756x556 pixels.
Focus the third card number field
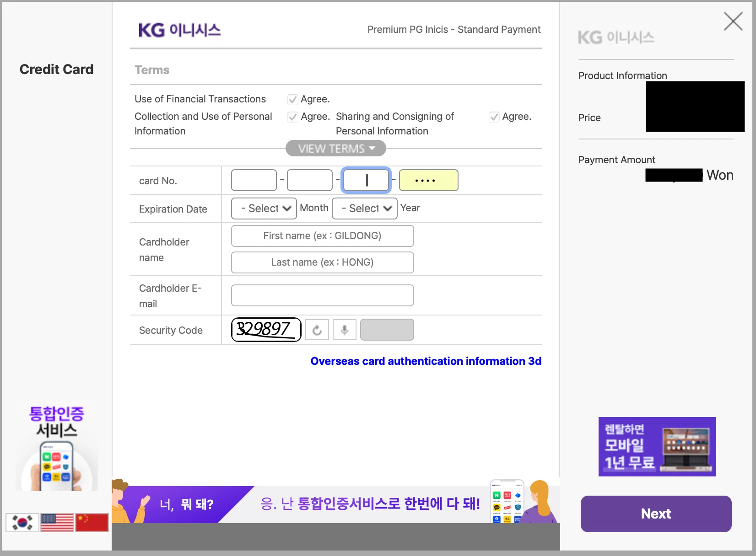pyautogui.click(x=366, y=180)
